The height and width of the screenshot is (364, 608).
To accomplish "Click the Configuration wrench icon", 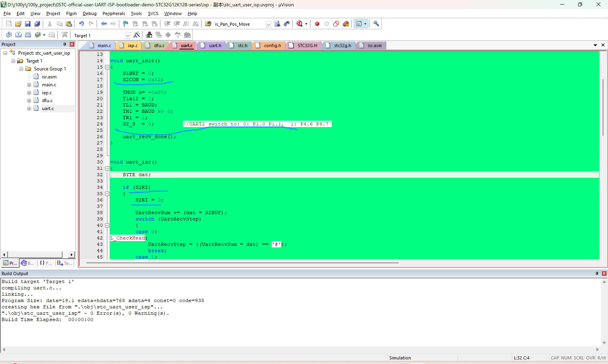I will click(376, 24).
